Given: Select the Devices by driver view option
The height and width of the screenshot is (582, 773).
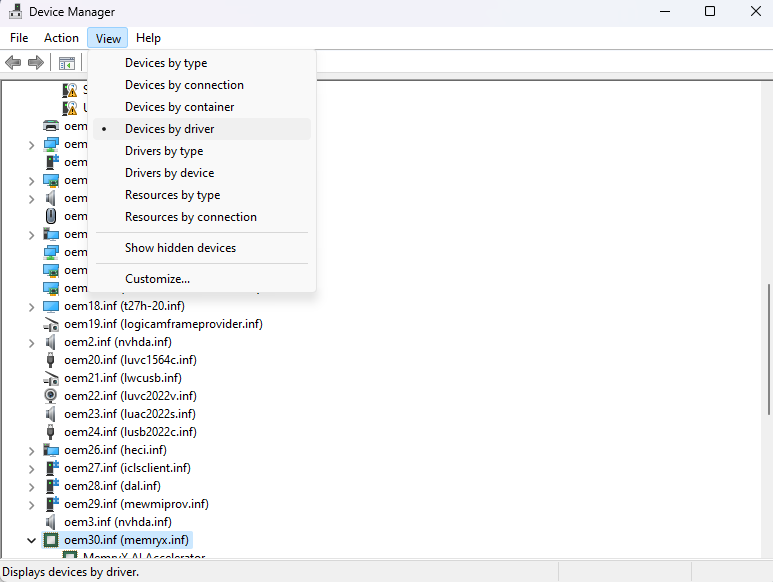Looking at the screenshot, I should click(169, 129).
